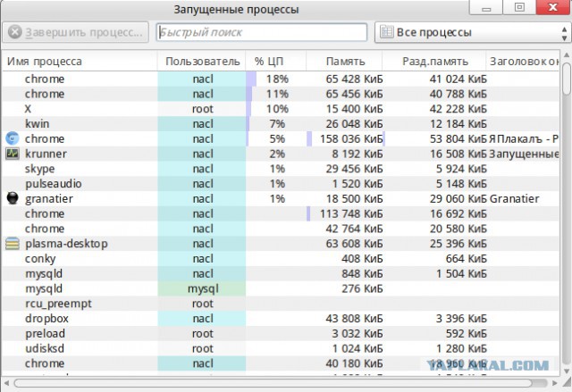This screenshot has height=392, width=572.
Task: Open the 'Все процессы' filter dropdown
Action: click(473, 32)
